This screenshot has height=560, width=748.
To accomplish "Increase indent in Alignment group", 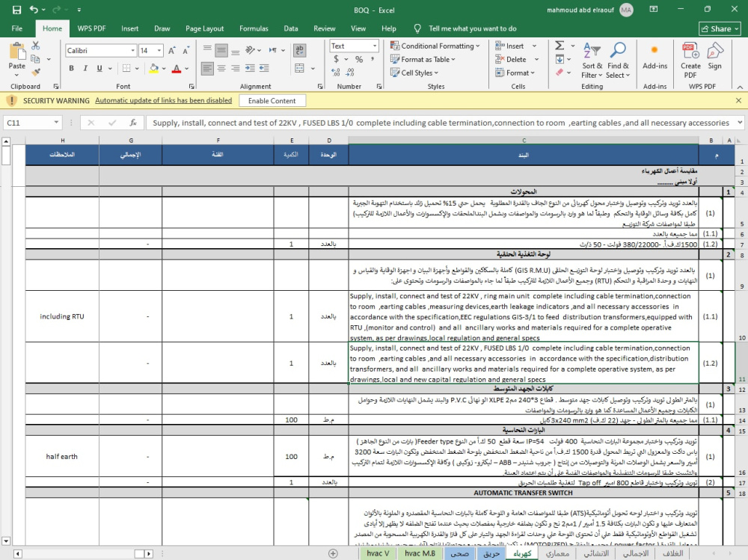I will [x=250, y=68].
